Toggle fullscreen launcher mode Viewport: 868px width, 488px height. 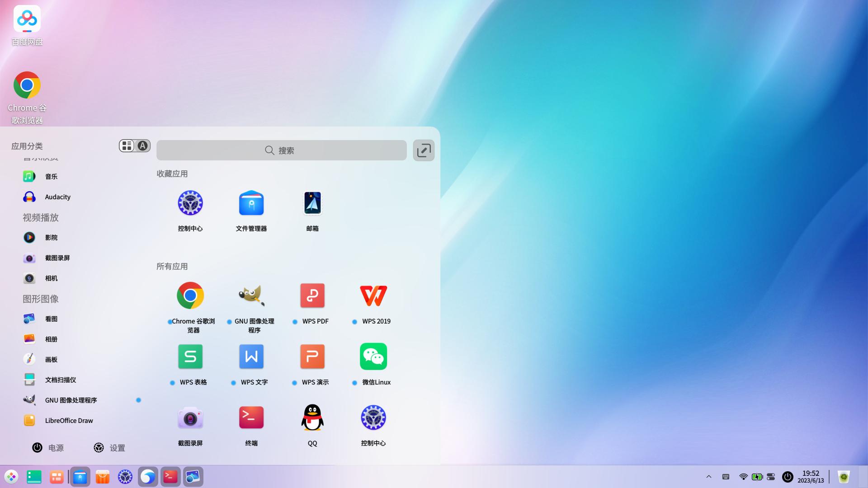[x=423, y=150]
